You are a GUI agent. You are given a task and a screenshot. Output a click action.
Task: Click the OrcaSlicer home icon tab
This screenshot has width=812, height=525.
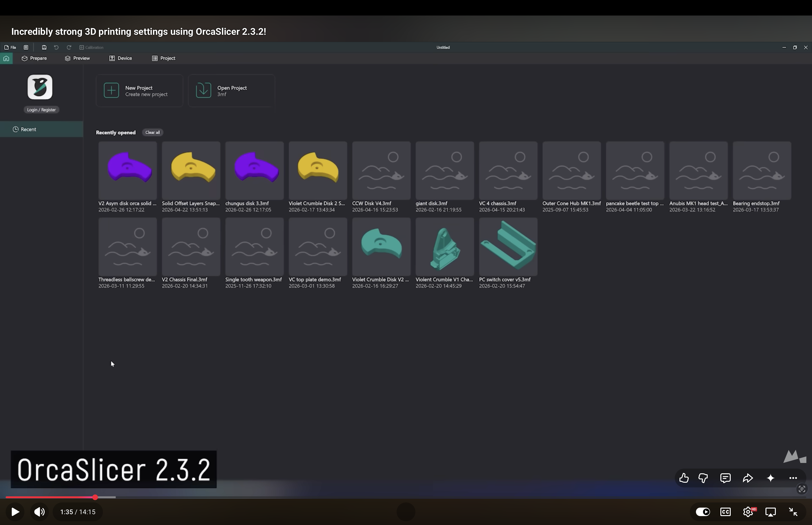click(6, 58)
